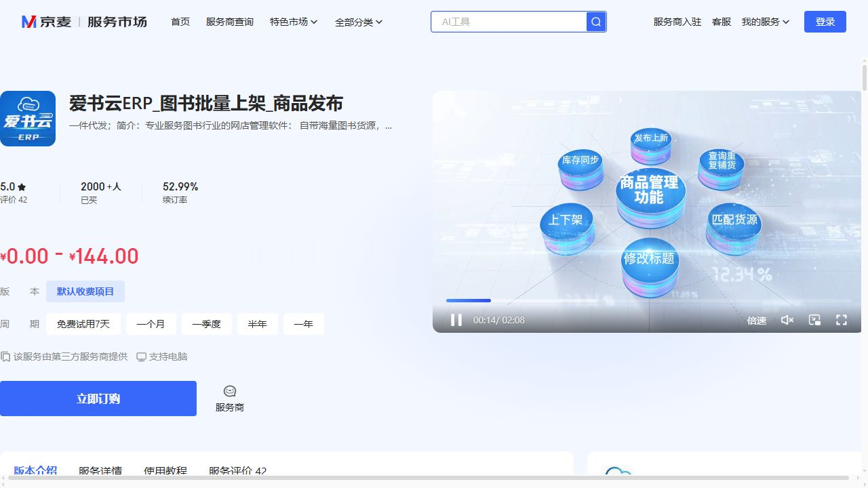The image size is (868, 488).
Task: Click the 登录 button
Action: click(x=825, y=22)
